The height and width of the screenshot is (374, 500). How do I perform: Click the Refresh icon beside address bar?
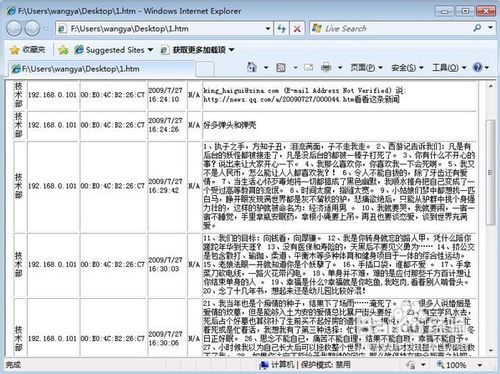coord(282,29)
